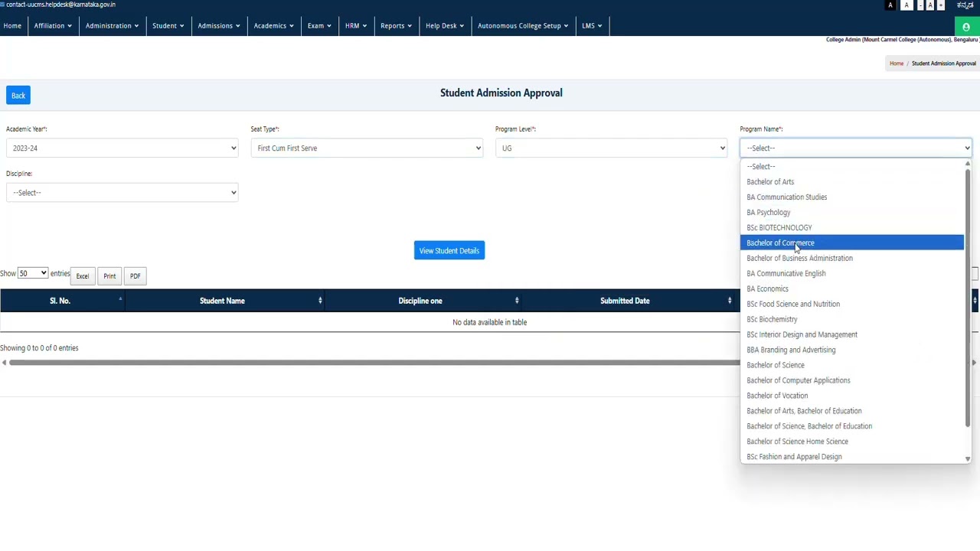
Task: Choose BSc Biochemistry program
Action: (852, 320)
